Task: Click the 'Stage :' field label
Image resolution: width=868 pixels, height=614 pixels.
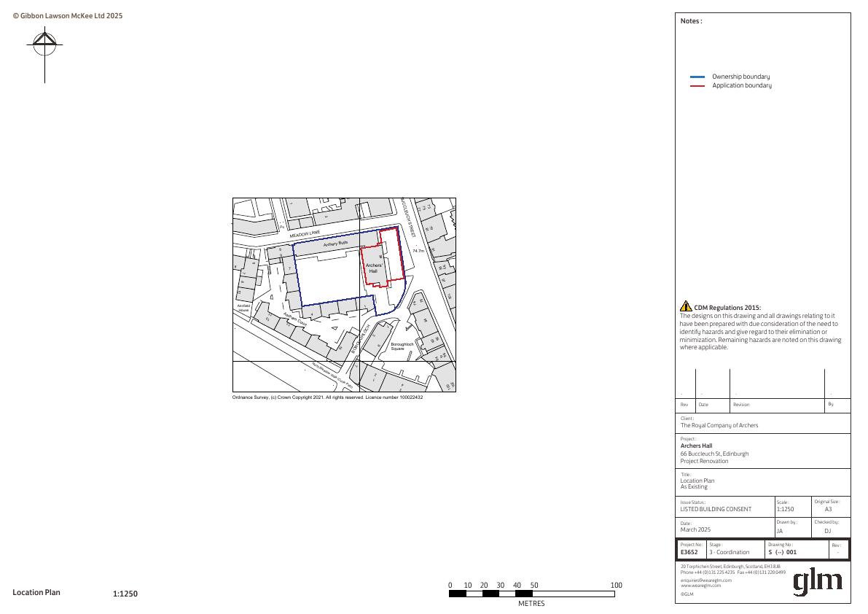Action: click(x=715, y=545)
